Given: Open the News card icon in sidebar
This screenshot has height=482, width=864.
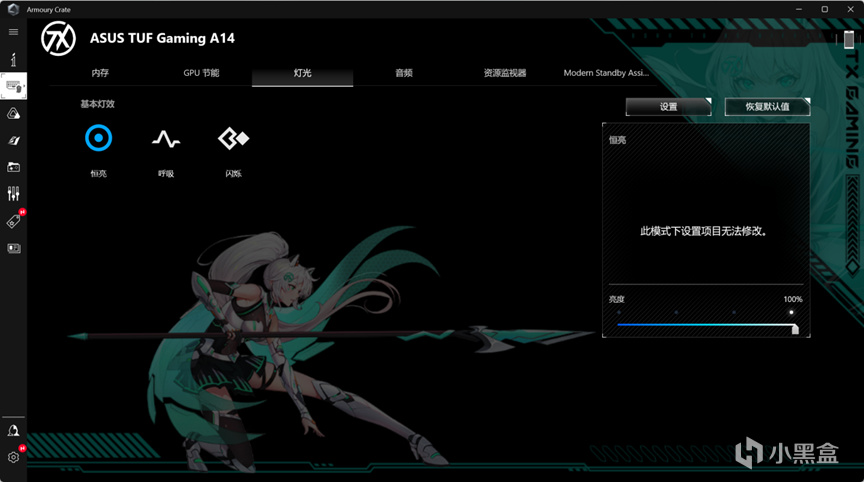Looking at the screenshot, I should click(13, 248).
